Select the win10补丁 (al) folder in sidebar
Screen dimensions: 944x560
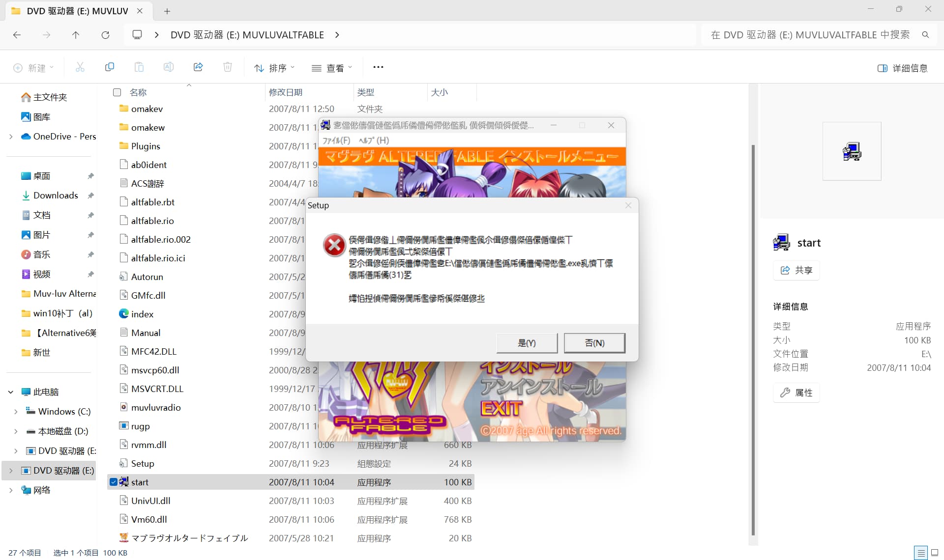(57, 313)
